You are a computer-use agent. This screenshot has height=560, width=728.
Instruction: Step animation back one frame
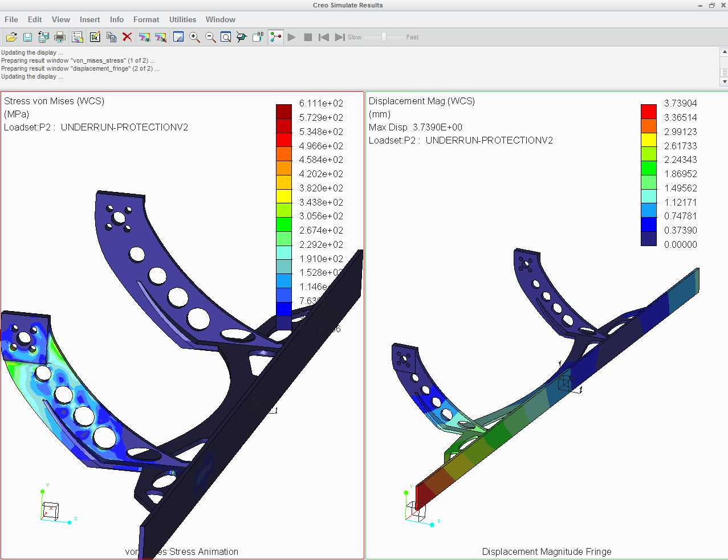(324, 37)
